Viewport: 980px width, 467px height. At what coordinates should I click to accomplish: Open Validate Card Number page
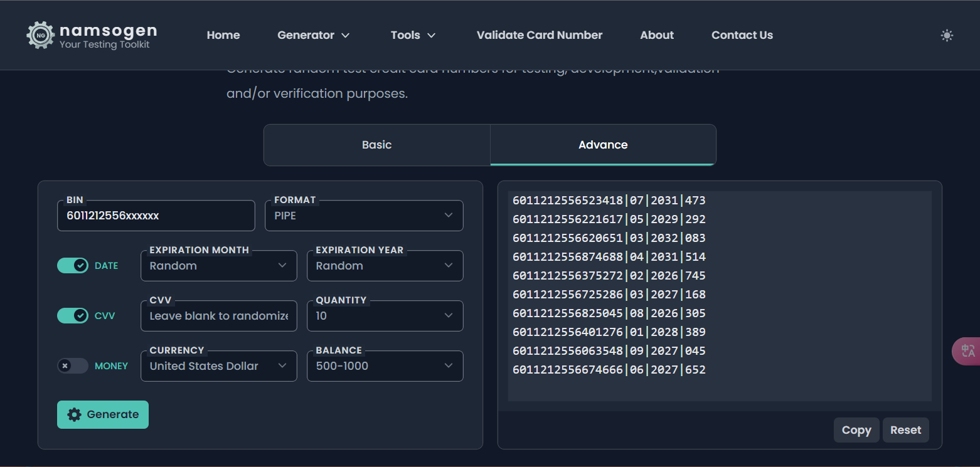[x=540, y=35]
